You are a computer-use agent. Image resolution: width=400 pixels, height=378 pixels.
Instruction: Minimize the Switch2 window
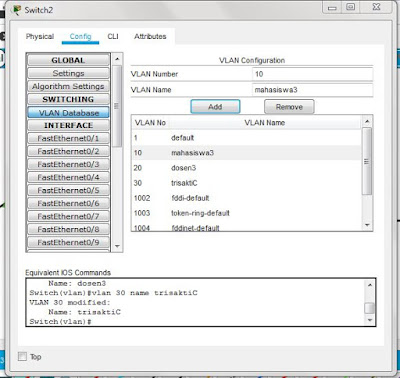(332, 7)
